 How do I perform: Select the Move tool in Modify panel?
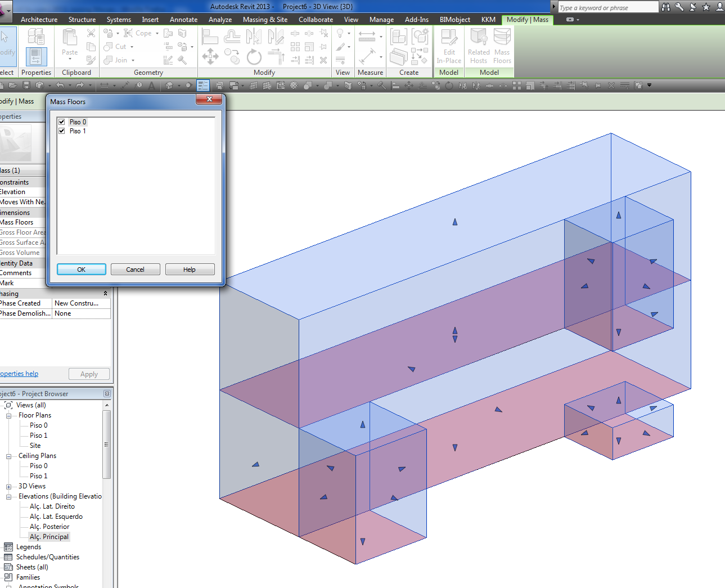point(210,56)
